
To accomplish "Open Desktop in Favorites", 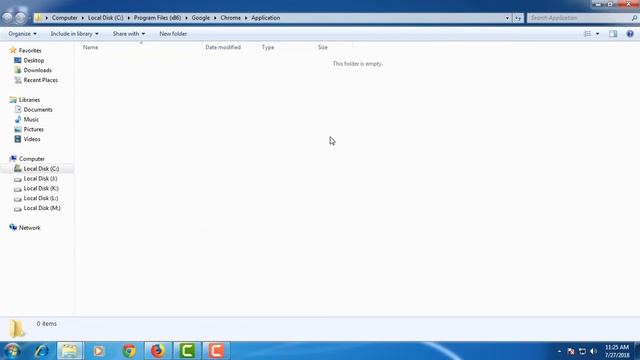I will [33, 60].
